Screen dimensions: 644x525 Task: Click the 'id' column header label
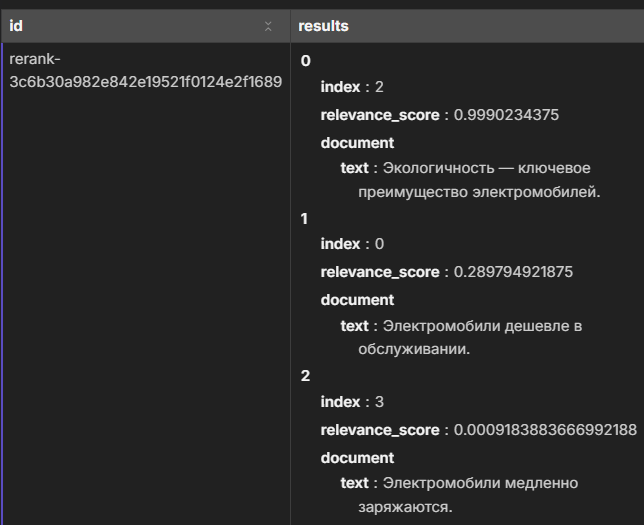point(16,26)
